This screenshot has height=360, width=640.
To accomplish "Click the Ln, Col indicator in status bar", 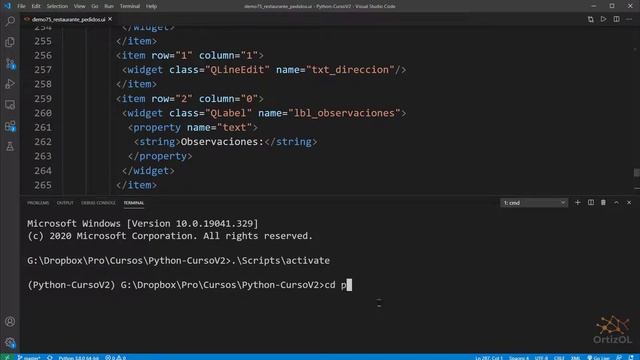I will 489,358.
